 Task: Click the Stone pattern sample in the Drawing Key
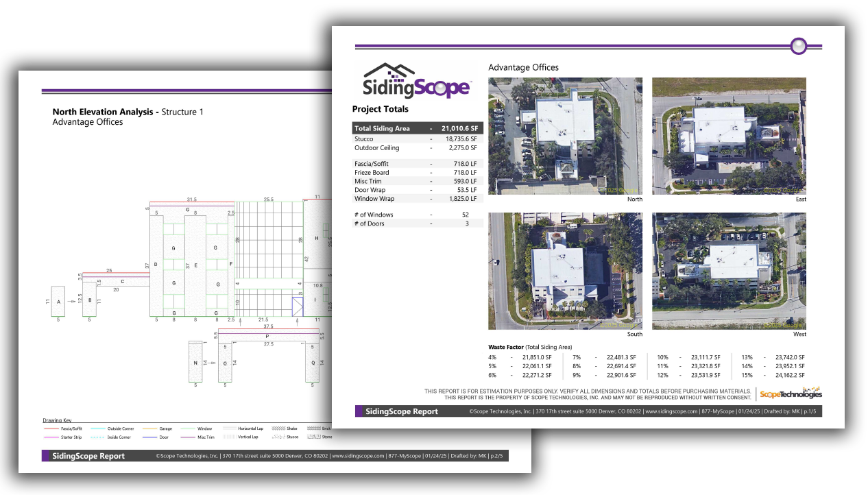(314, 437)
